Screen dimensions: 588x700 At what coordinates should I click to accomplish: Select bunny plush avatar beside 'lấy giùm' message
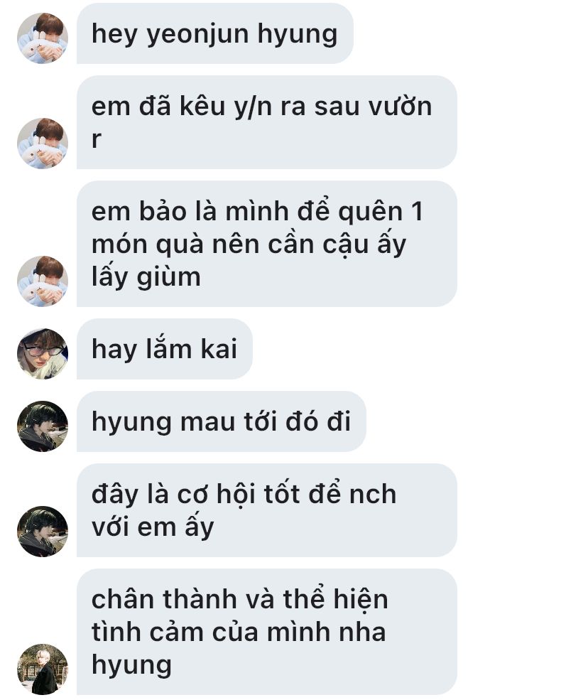point(43,281)
